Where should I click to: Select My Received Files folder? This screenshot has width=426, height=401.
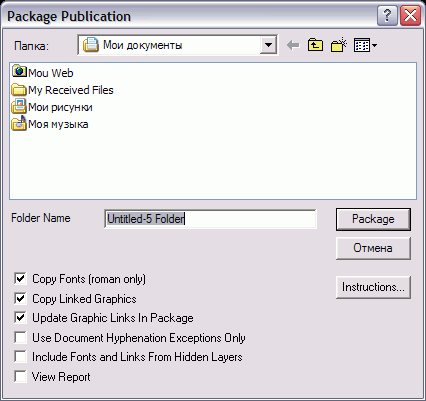tap(63, 90)
